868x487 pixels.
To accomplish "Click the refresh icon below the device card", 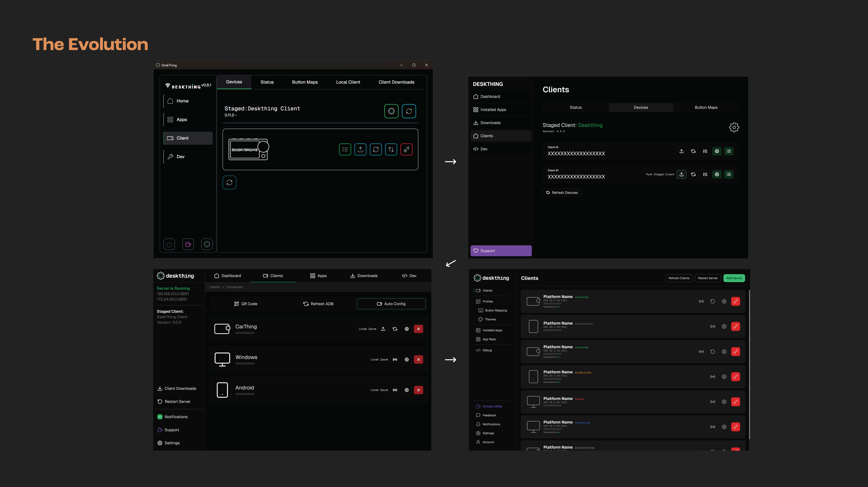I will pos(229,182).
